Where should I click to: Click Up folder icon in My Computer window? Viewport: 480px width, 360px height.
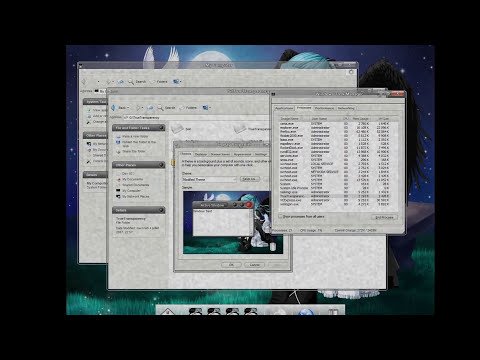pyautogui.click(x=121, y=81)
